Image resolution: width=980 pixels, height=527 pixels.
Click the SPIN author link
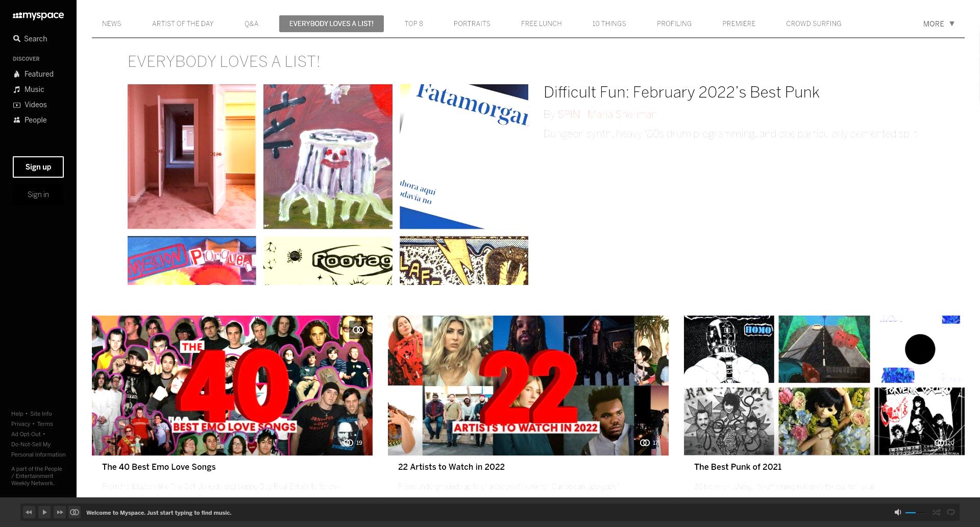[x=569, y=114]
